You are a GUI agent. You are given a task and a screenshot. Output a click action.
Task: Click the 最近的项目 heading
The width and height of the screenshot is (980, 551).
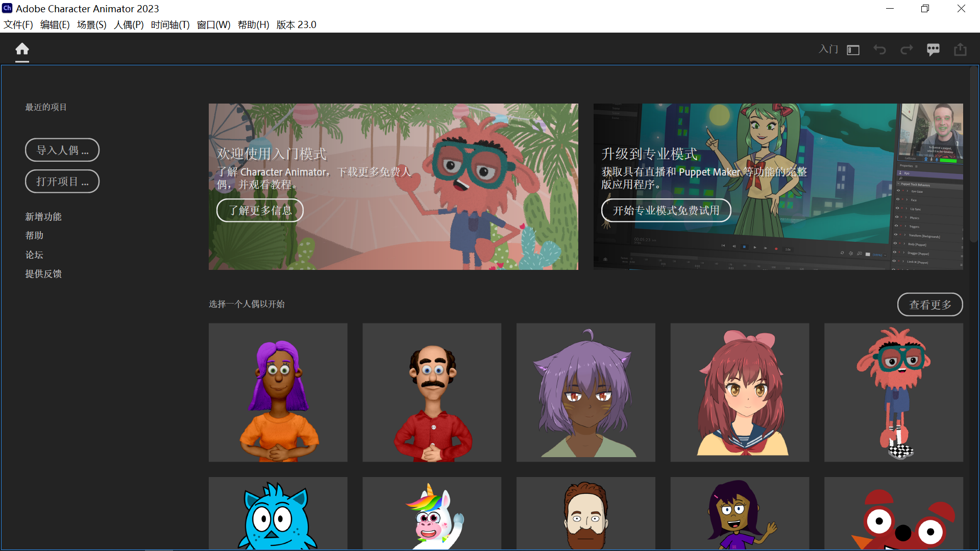click(x=46, y=107)
